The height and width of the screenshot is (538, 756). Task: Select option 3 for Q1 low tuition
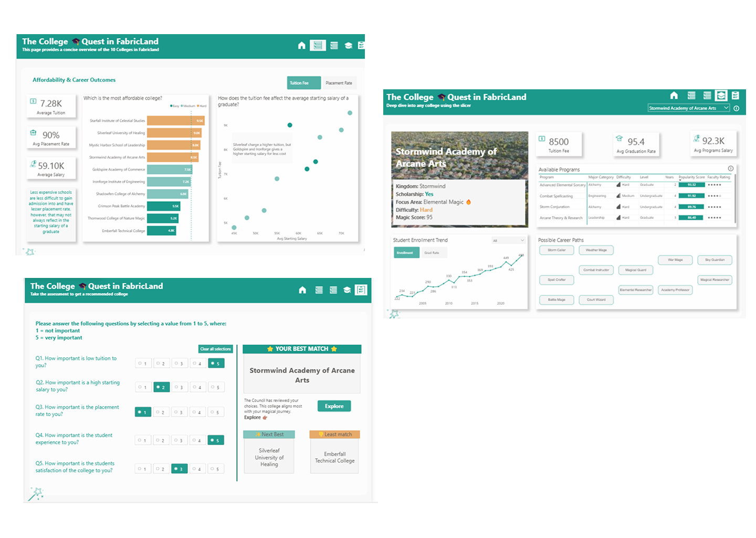[x=180, y=363]
